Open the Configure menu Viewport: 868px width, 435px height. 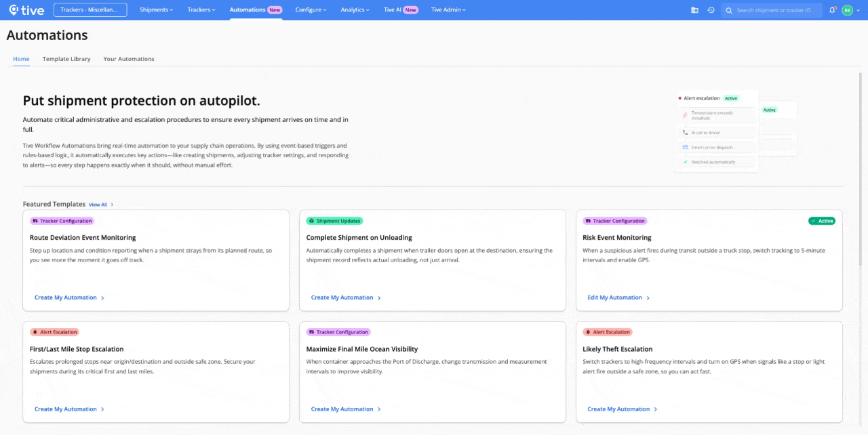click(311, 9)
